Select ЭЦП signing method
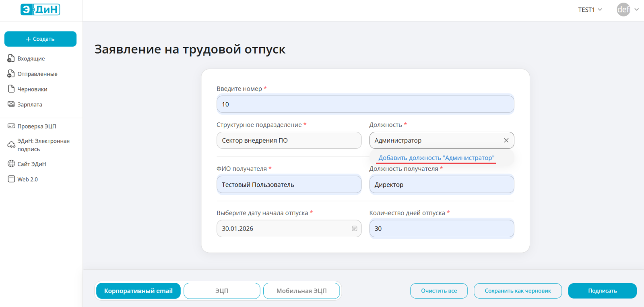This screenshot has height=307, width=644. tap(222, 291)
